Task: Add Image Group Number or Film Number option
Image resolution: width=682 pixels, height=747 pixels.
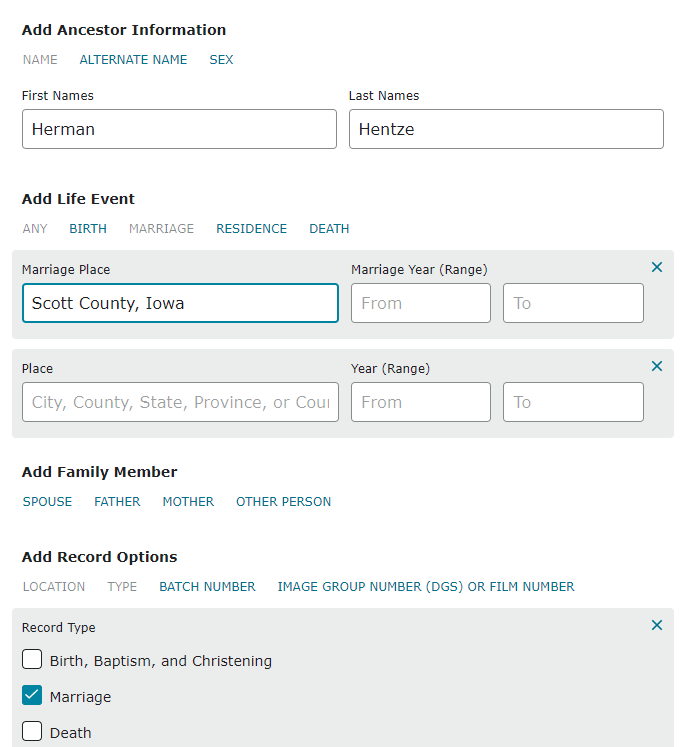Action: point(426,587)
